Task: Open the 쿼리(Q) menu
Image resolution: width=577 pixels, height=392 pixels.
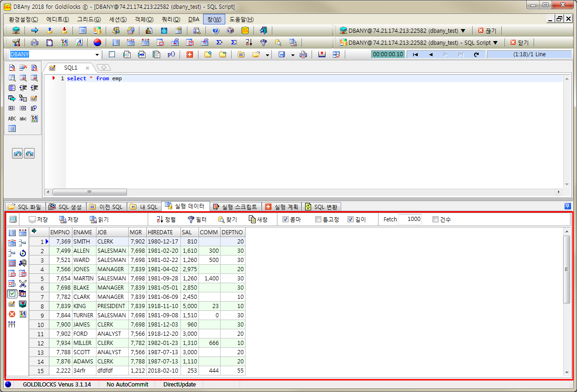Action: (171, 19)
